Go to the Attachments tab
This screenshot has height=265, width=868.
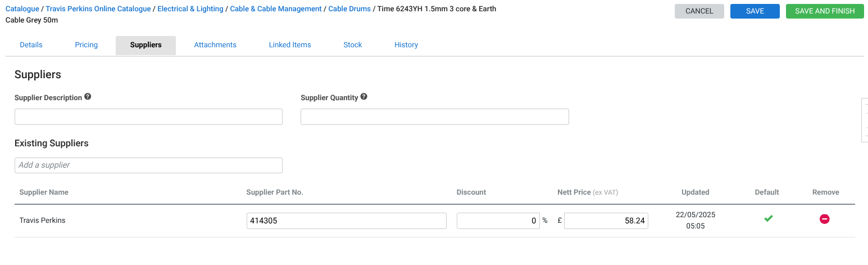[215, 45]
